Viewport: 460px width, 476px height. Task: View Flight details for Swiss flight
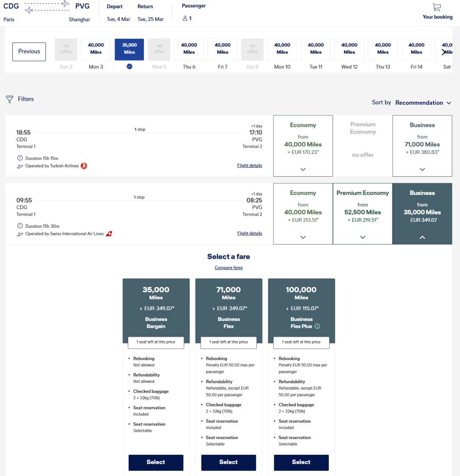click(x=250, y=233)
